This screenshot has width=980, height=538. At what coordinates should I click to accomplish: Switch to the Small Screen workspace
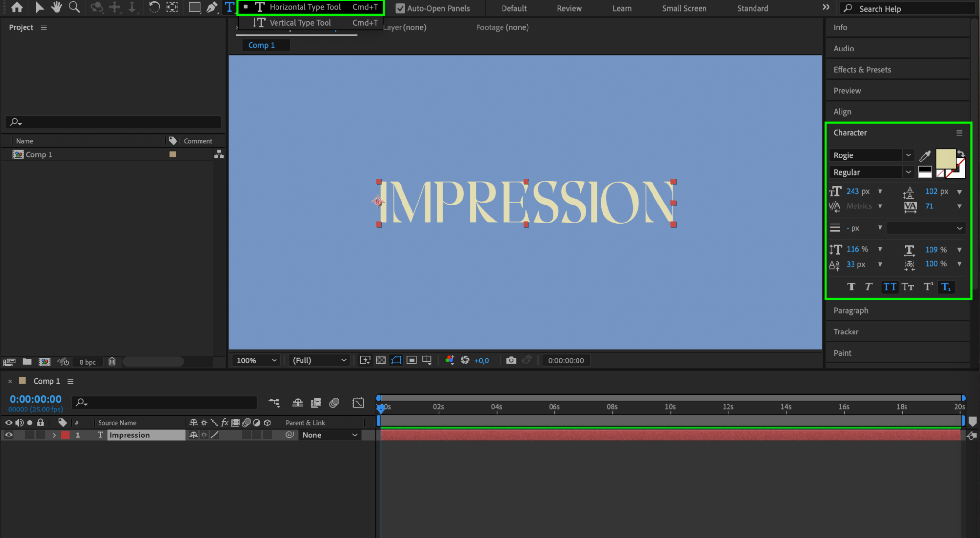pyautogui.click(x=684, y=8)
